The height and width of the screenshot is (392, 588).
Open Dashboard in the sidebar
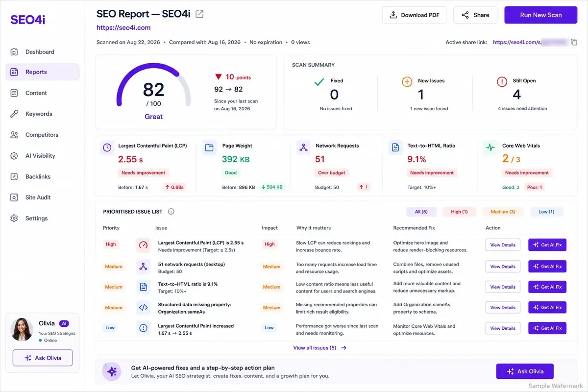coord(43,52)
